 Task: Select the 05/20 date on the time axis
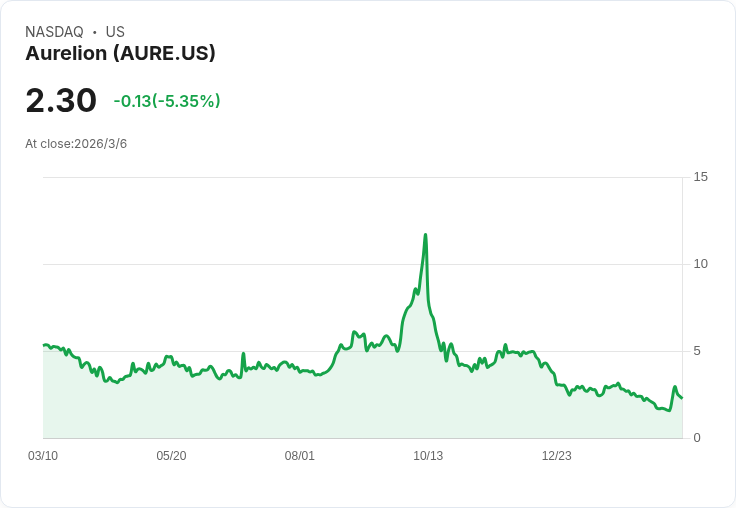point(171,456)
